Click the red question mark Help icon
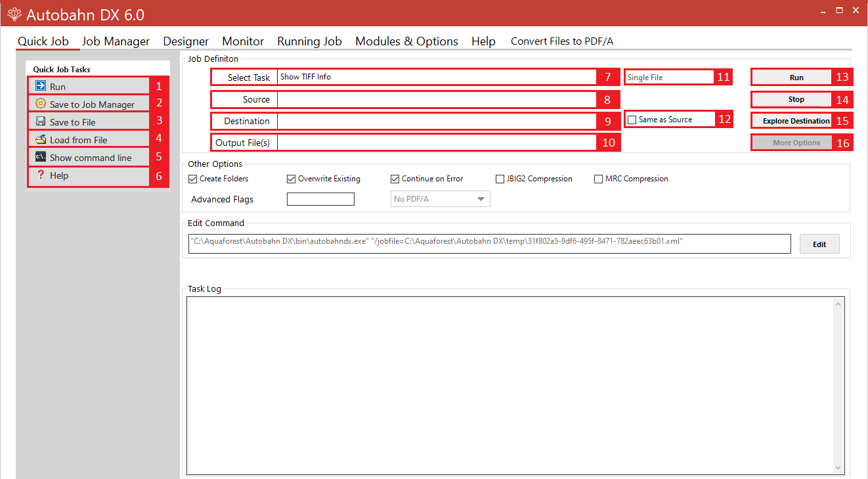Image resolution: width=868 pixels, height=479 pixels. (41, 175)
